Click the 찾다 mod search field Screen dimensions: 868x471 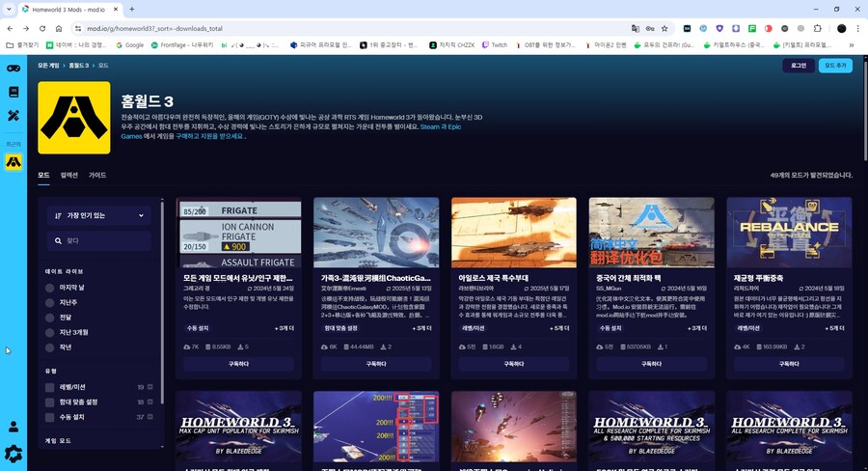(x=99, y=241)
